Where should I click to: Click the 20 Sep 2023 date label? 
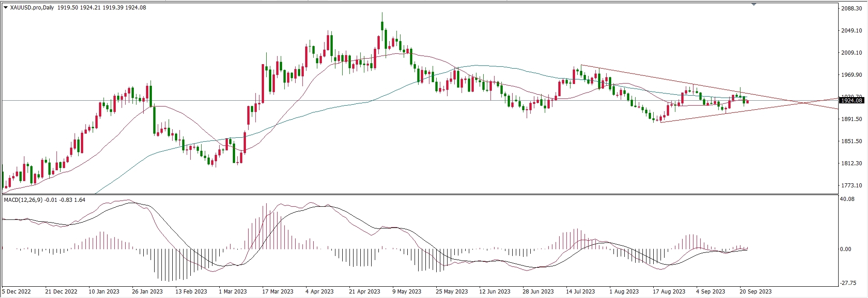(755, 291)
